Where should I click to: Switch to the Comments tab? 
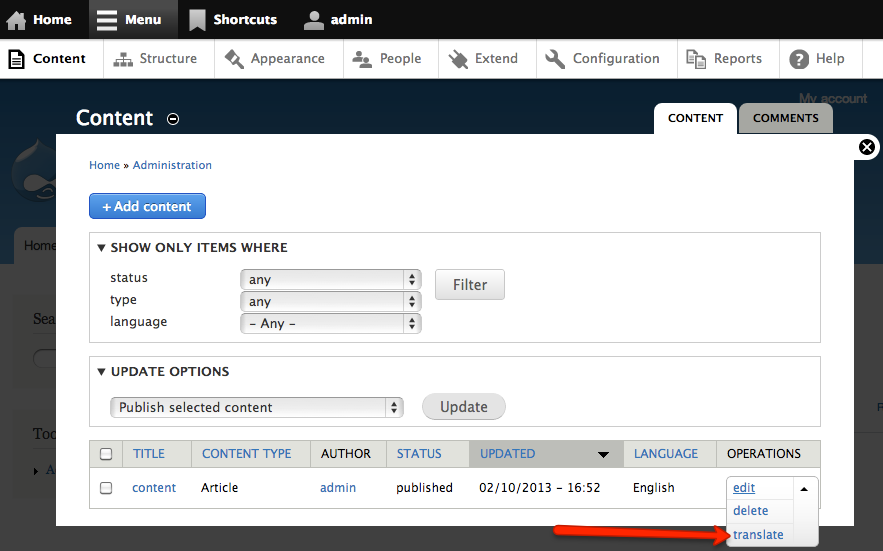[786, 118]
